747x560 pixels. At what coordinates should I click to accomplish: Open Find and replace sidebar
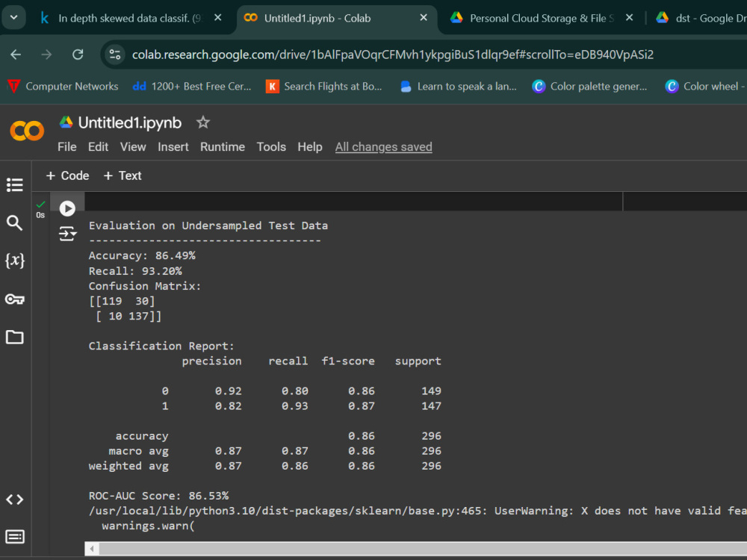[x=15, y=223]
